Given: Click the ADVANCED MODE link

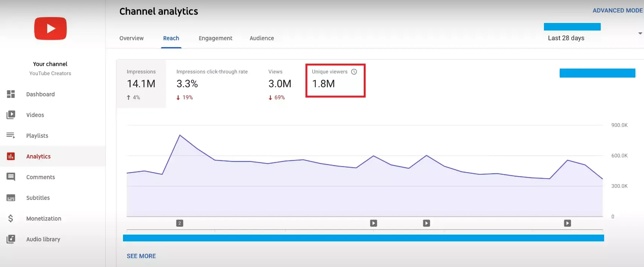Looking at the screenshot, I should coord(617,11).
